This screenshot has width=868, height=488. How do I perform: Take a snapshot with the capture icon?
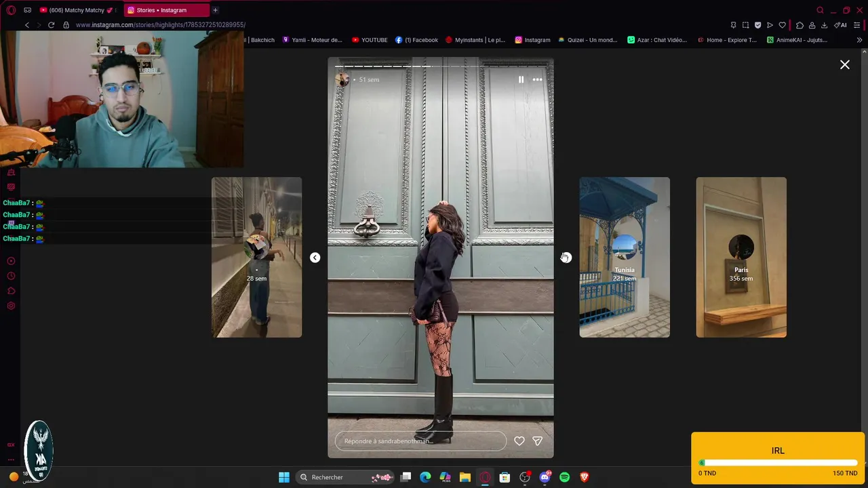(745, 25)
